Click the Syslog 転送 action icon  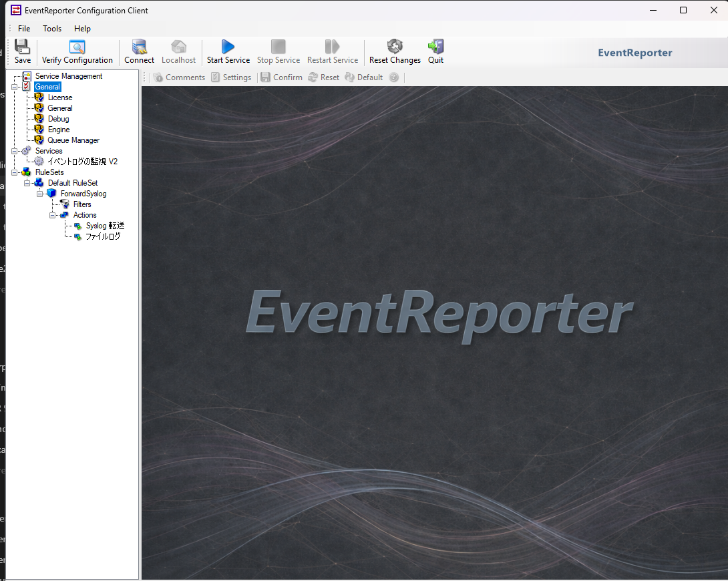pos(77,226)
